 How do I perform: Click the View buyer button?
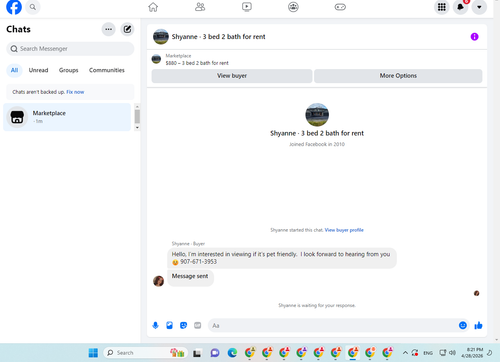coord(232,76)
